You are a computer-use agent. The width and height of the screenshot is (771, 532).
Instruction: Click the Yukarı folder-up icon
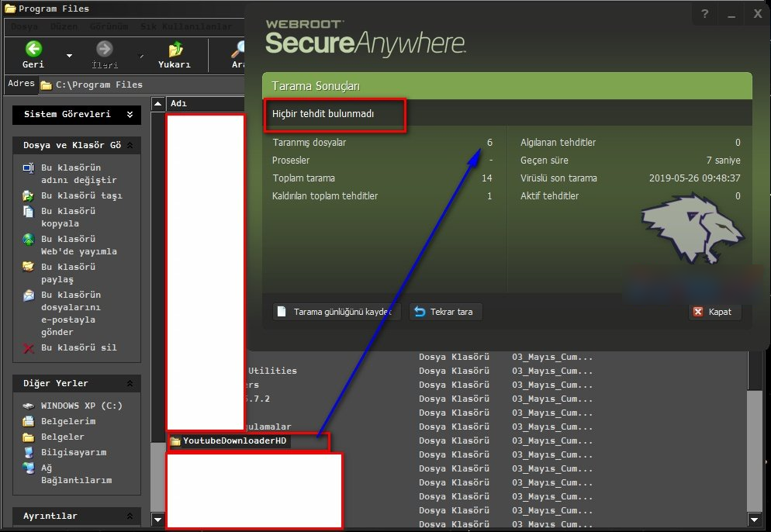pyautogui.click(x=175, y=49)
